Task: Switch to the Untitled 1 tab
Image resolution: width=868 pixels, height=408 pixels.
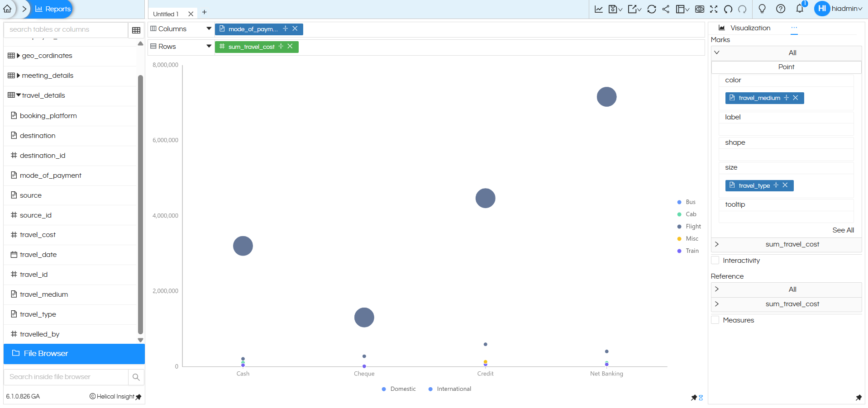Action: pos(166,14)
